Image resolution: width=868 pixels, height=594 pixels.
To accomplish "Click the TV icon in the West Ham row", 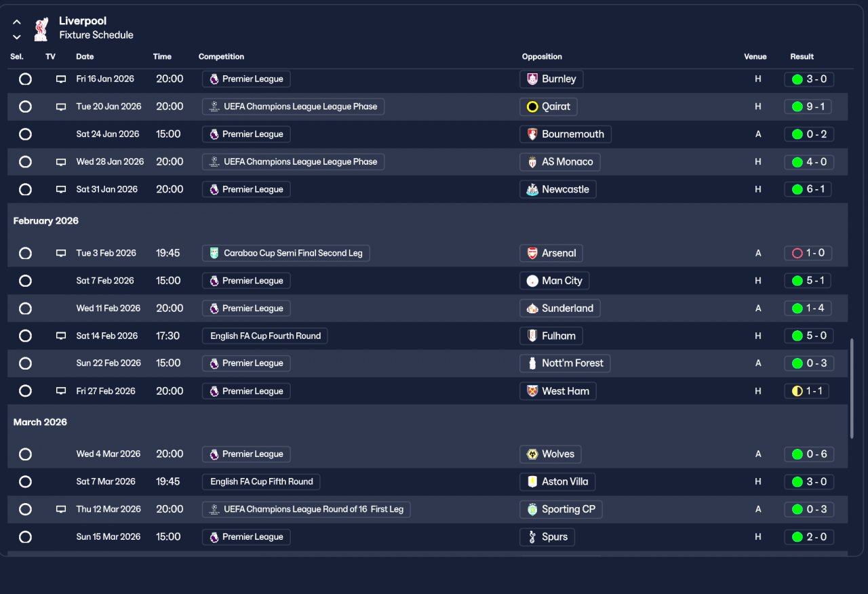I will pyautogui.click(x=61, y=391).
